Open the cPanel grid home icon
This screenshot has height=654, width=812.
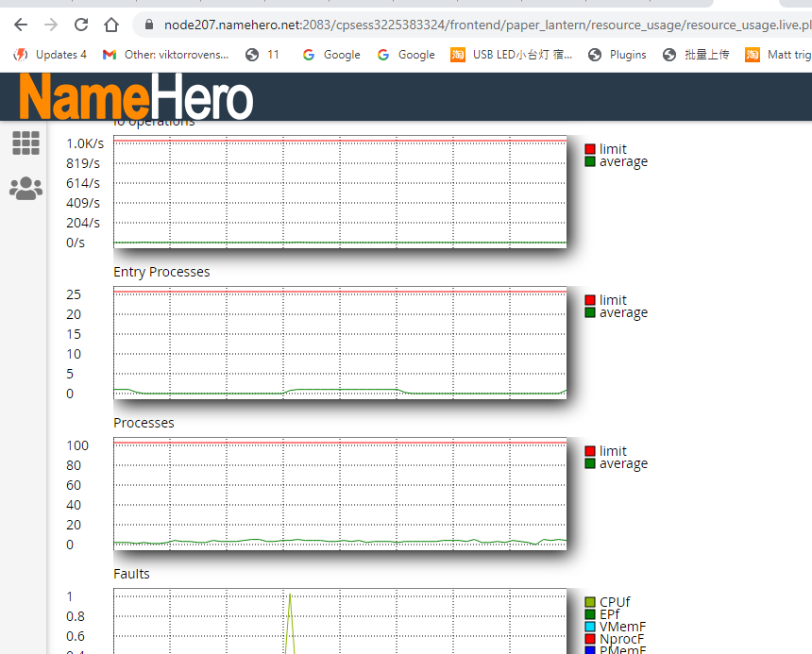tap(25, 143)
